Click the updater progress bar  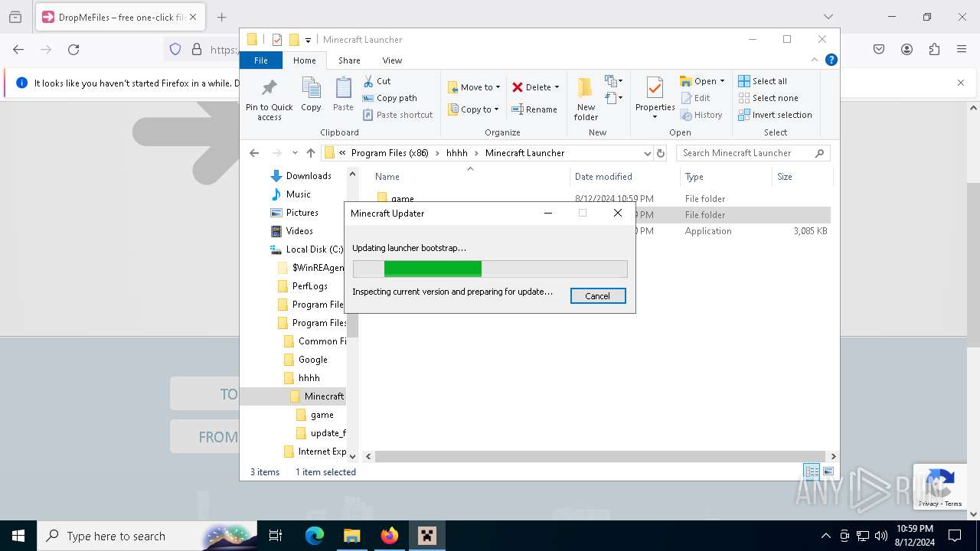point(490,269)
